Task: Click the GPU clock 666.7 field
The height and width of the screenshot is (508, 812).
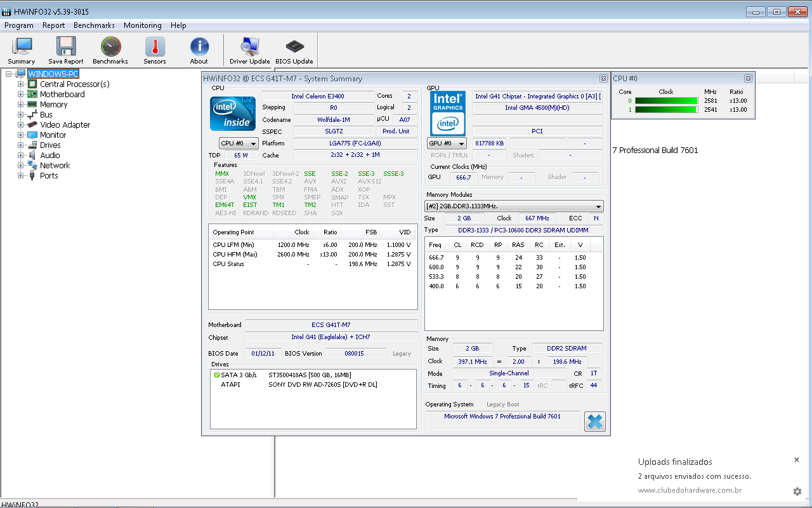Action: (463, 178)
